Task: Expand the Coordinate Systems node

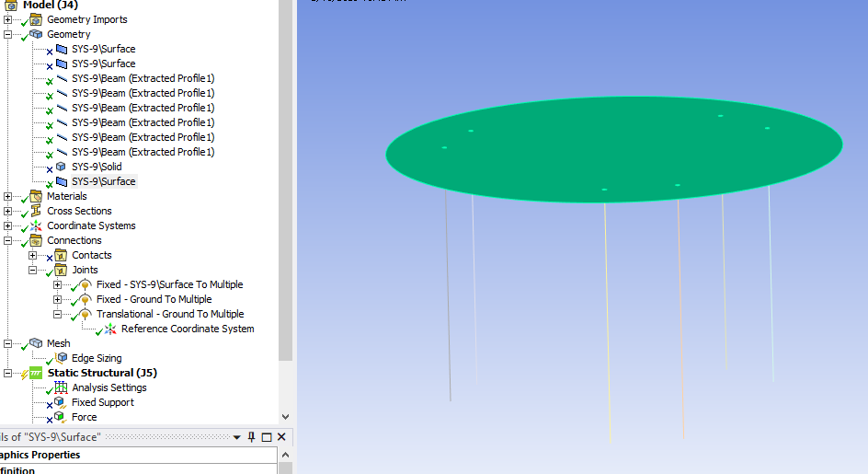Action: click(7, 225)
